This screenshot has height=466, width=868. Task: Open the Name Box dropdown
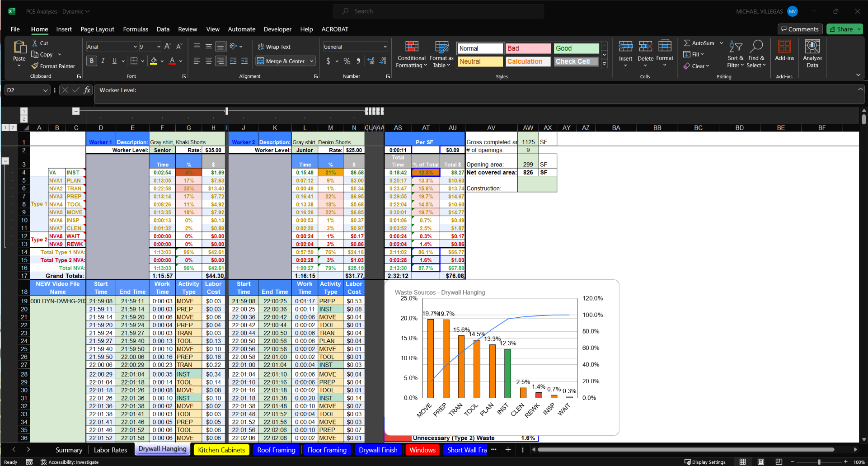pyautogui.click(x=45, y=90)
